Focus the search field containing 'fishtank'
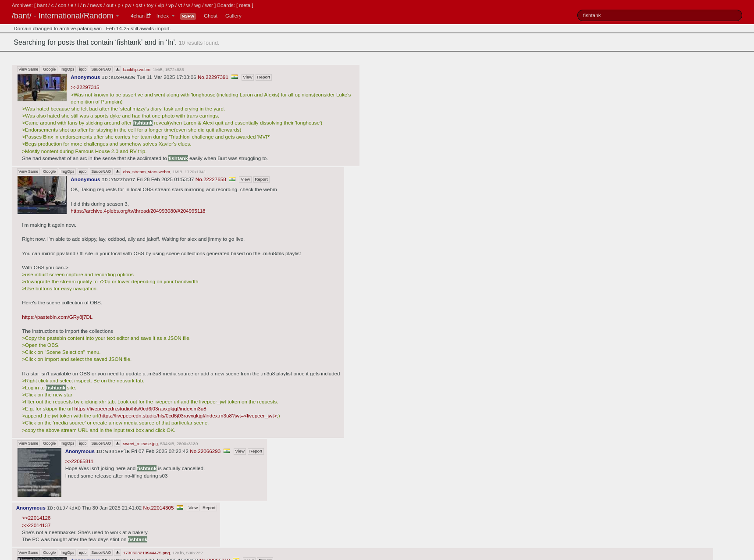Viewport: 754px width, 560px height. coord(659,15)
